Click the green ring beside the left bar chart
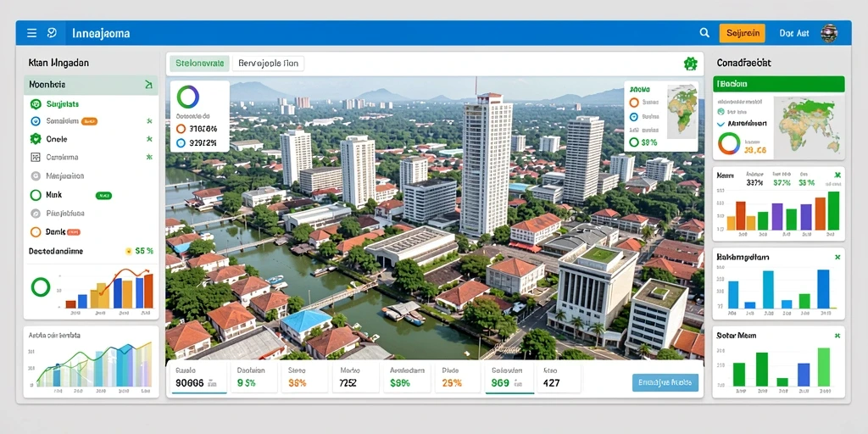 [x=41, y=287]
